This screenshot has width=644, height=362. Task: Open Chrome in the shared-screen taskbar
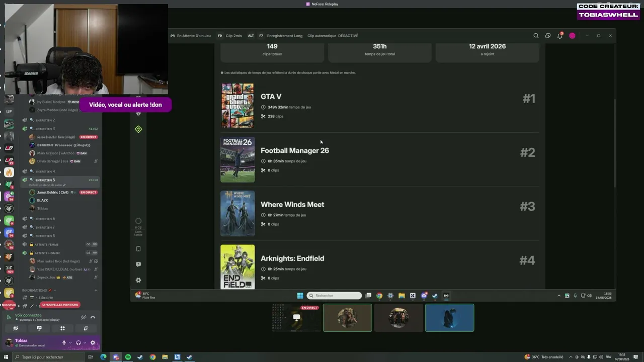click(379, 296)
